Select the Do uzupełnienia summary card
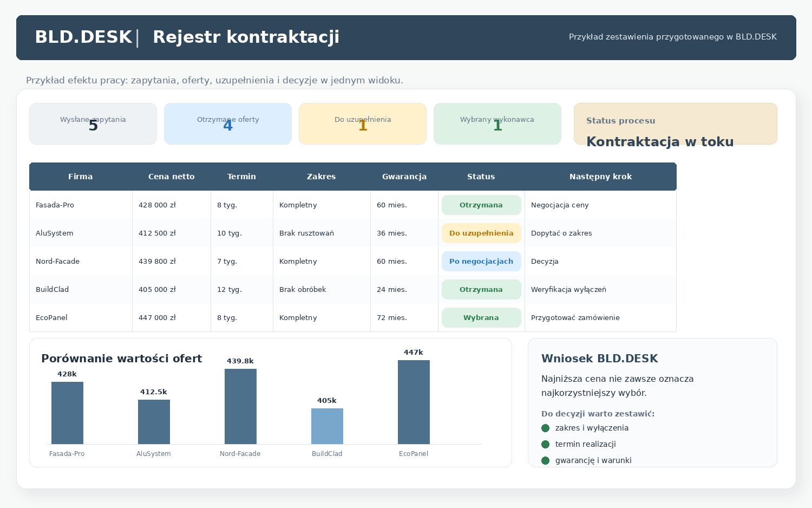Viewport: 812px width, 508px height. (363, 124)
